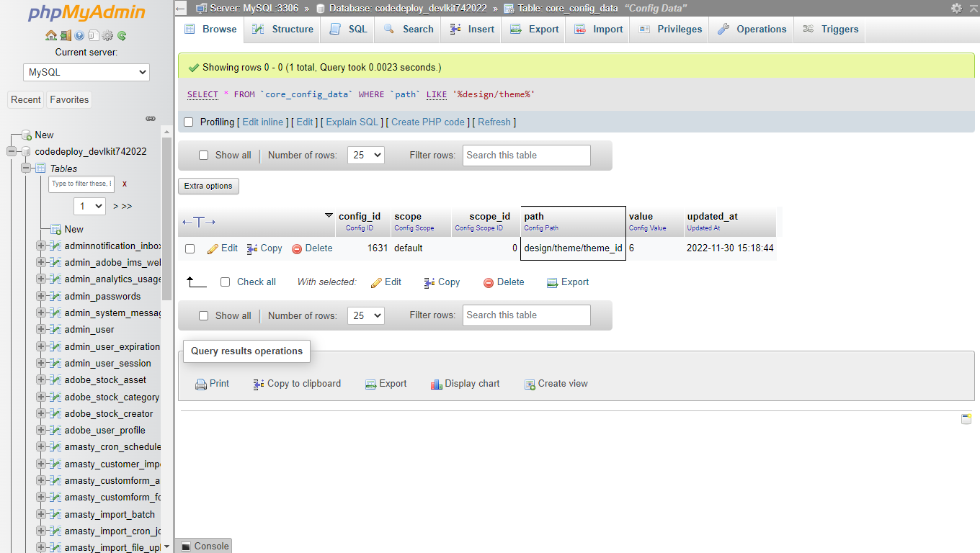Click the page settings gear icon
Image resolution: width=980 pixels, height=553 pixels.
pos(956,9)
